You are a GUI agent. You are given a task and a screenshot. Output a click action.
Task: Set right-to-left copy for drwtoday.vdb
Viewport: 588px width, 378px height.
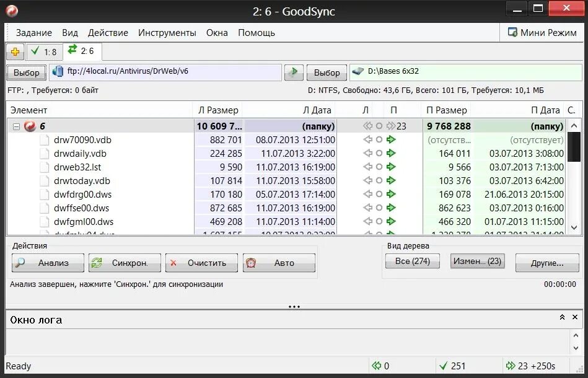(368, 180)
